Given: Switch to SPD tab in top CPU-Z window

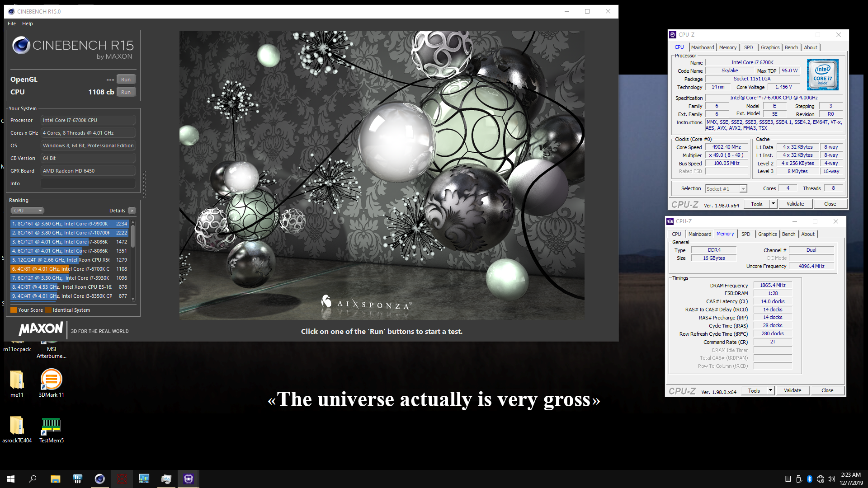Looking at the screenshot, I should coord(749,47).
